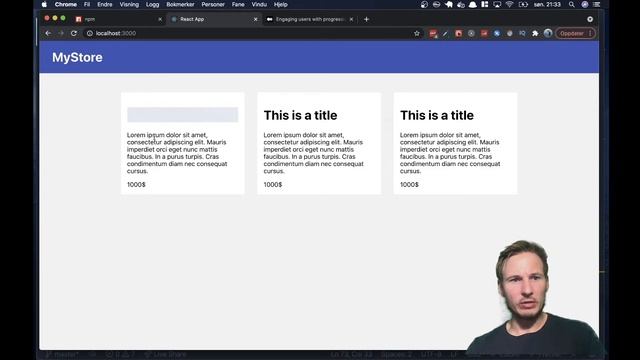Open the Apple menu

[x=44, y=4]
